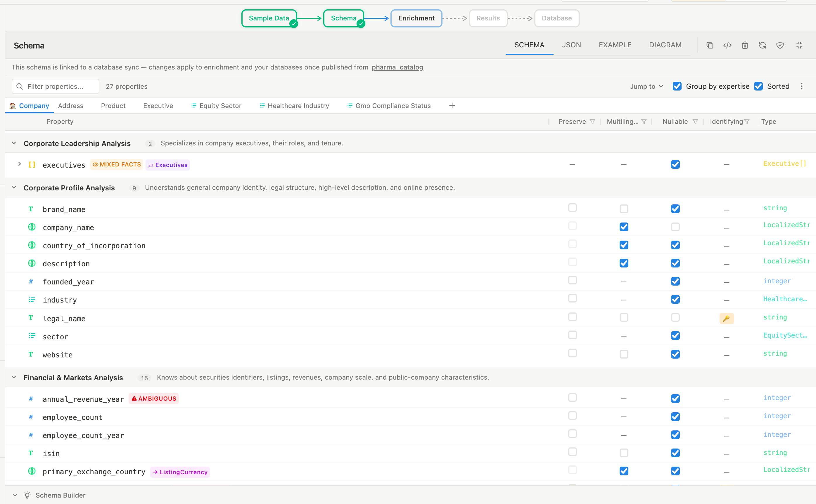Go to the Enrichment step
This screenshot has width=816, height=504.
pyautogui.click(x=416, y=18)
